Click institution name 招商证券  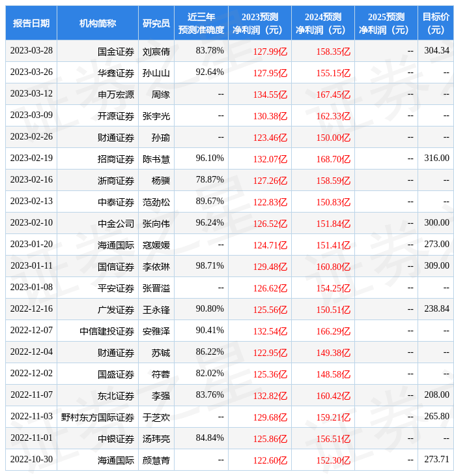click(x=116, y=159)
